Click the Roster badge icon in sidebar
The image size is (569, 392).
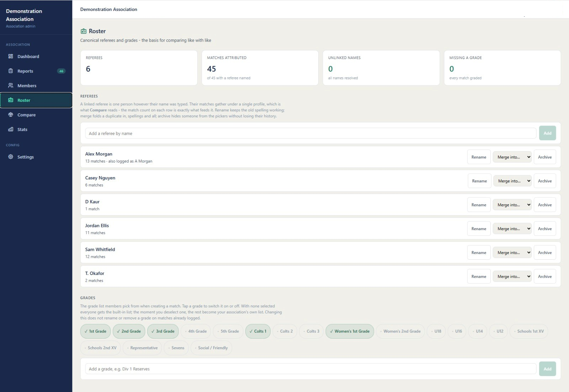(11, 100)
